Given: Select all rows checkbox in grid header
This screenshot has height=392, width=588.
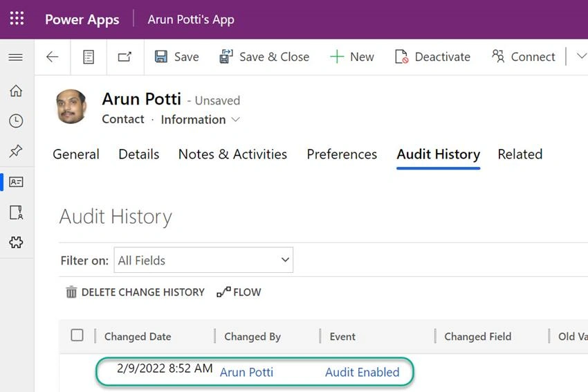Looking at the screenshot, I should click(x=77, y=335).
